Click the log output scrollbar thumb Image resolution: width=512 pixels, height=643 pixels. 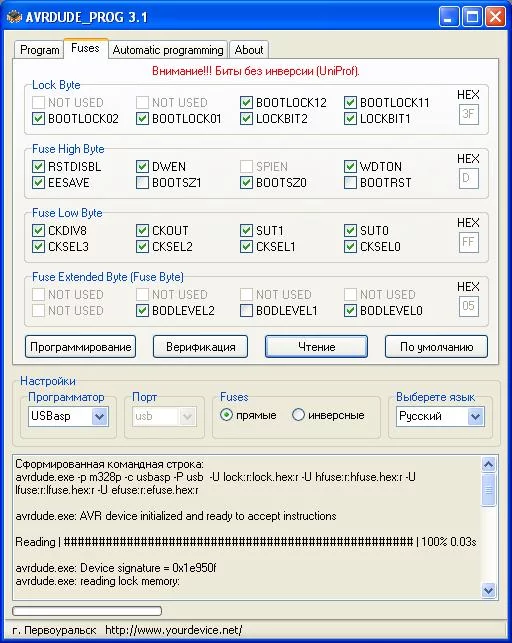pos(488,490)
